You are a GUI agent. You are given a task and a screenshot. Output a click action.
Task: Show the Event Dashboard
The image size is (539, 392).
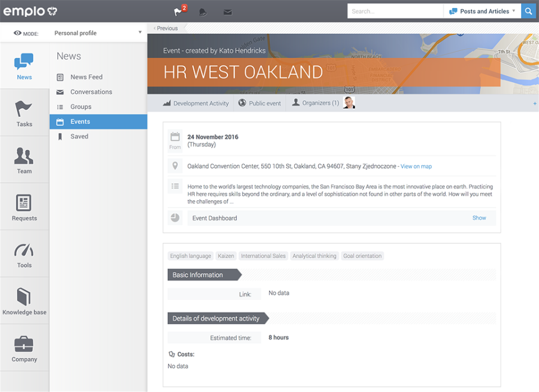point(479,218)
